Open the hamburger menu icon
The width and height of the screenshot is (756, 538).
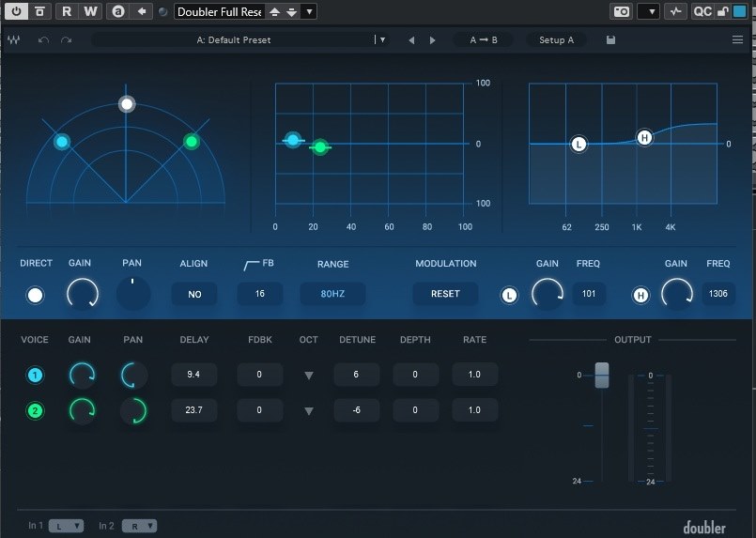[x=737, y=40]
